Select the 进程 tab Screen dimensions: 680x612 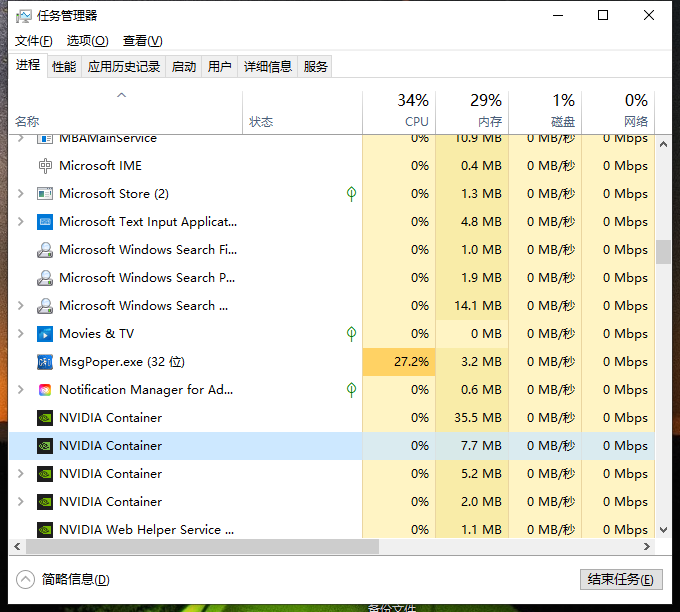[28, 65]
